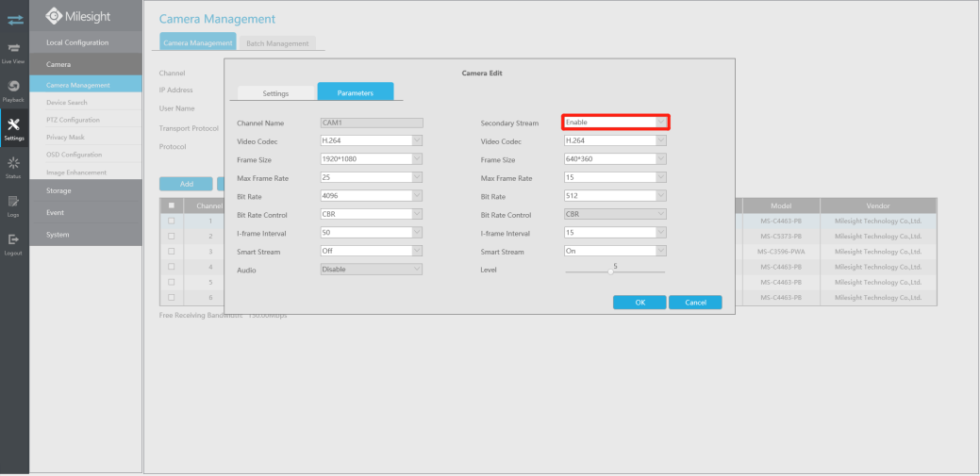Screen dimensions: 980x476
Task: Switch to the Settings tab in Camera Edit
Action: tap(275, 93)
